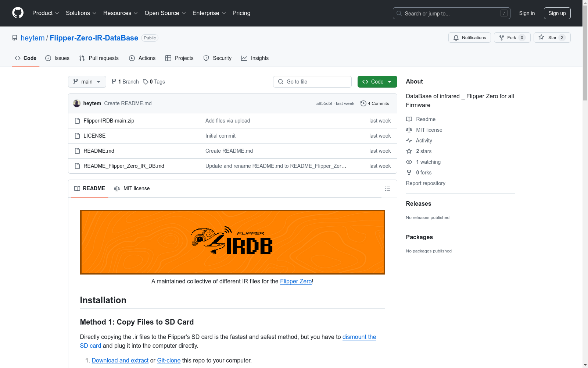
Task: Select the README tab in file viewer
Action: point(90,188)
